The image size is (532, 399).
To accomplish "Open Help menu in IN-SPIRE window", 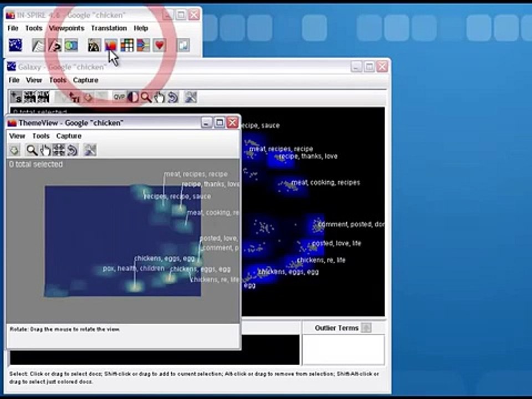I will point(141,28).
